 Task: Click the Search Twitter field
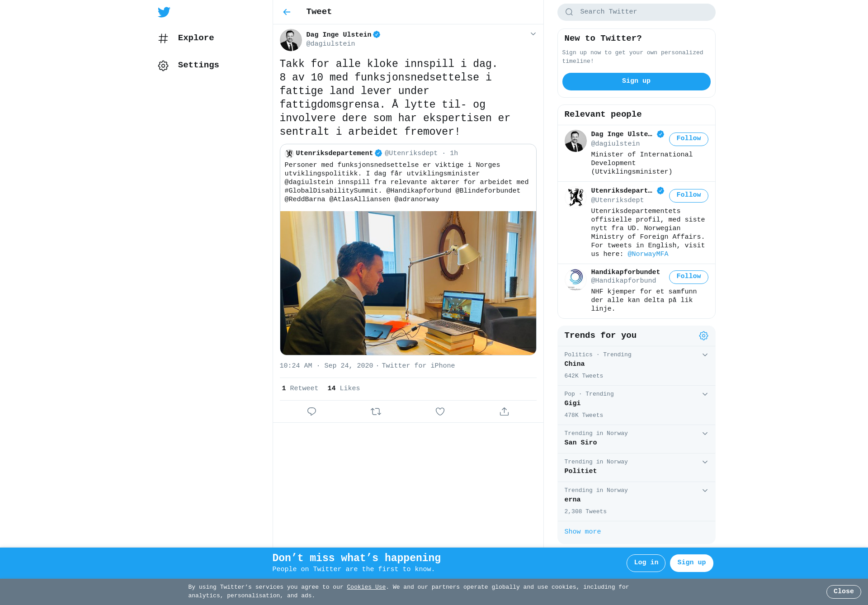636,12
